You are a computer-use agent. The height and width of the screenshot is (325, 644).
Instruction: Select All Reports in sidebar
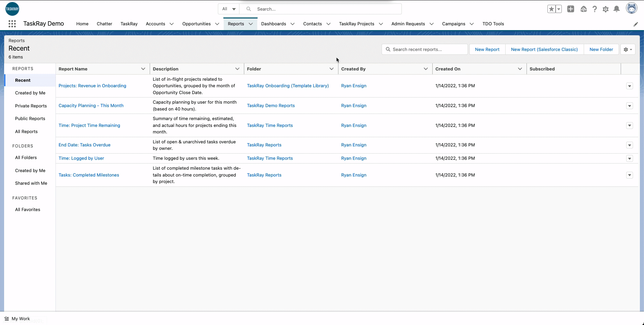tap(26, 131)
